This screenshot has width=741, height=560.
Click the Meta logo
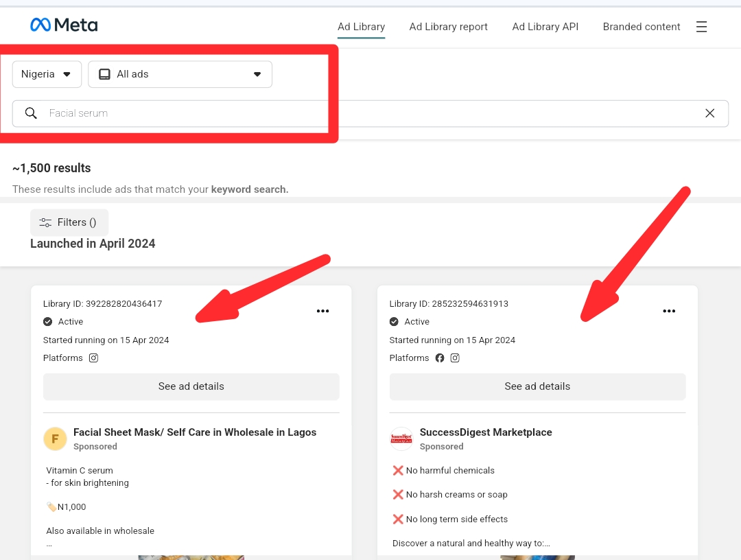[64, 25]
